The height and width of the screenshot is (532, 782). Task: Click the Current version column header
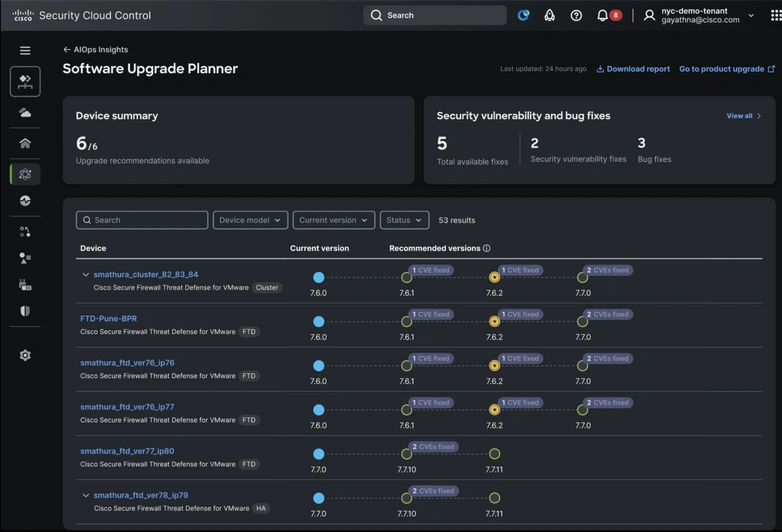[x=320, y=248]
